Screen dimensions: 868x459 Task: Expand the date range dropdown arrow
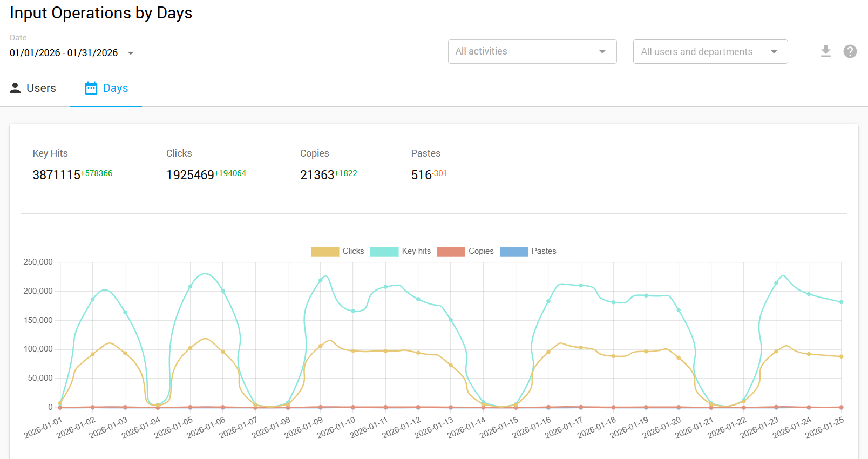coord(131,53)
